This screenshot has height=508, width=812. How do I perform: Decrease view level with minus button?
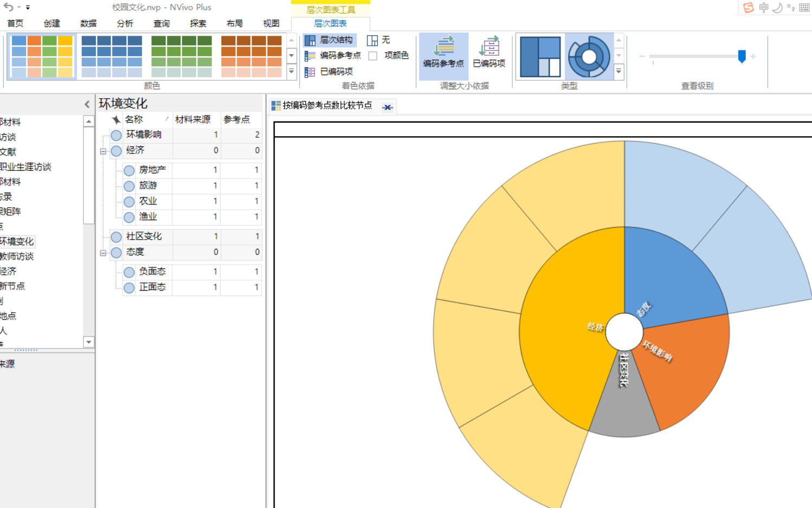(x=642, y=56)
